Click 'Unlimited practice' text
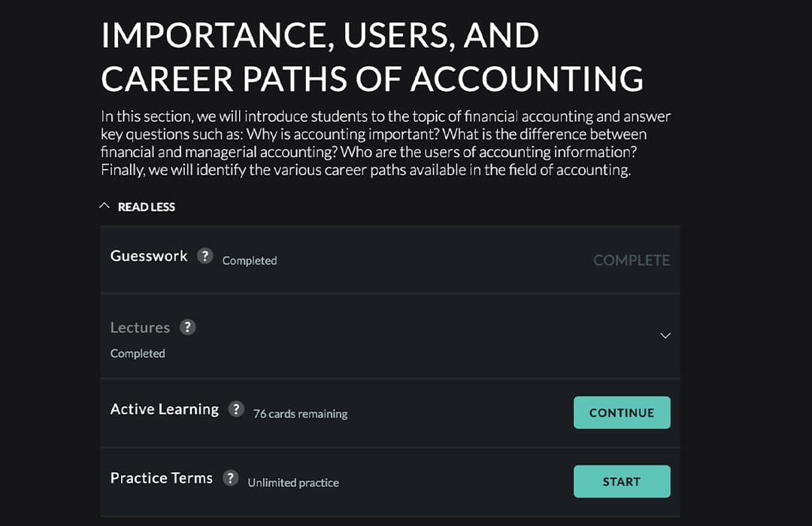812x526 pixels. [x=293, y=482]
